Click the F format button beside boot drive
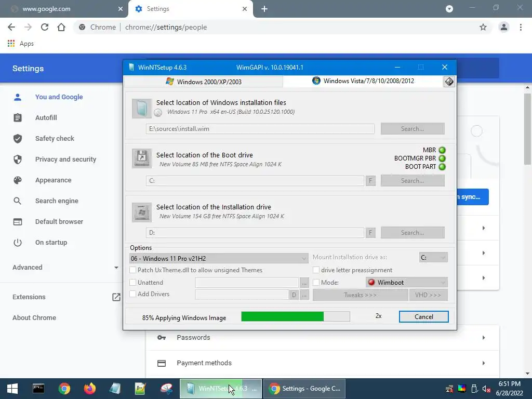The width and height of the screenshot is (532, 399). [370, 180]
